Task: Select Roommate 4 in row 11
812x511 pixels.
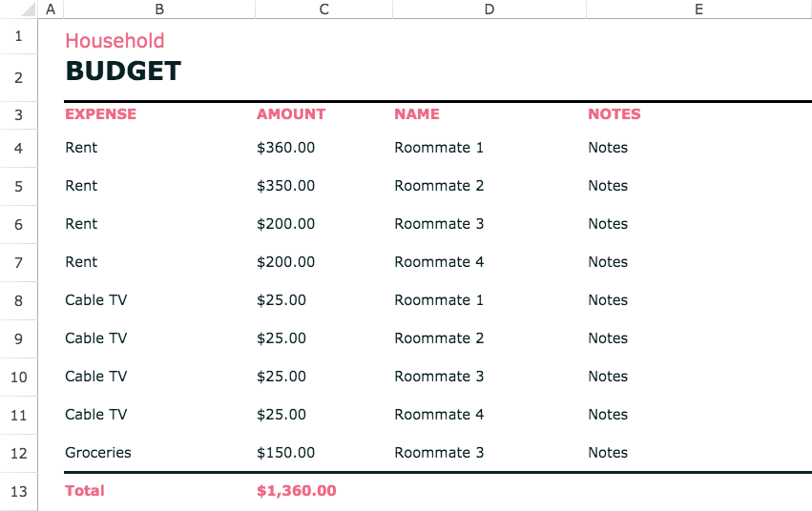Action: [439, 415]
